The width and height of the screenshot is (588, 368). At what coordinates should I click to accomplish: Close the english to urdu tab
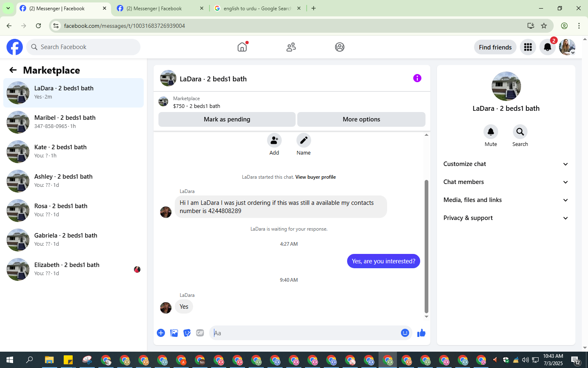click(x=299, y=8)
